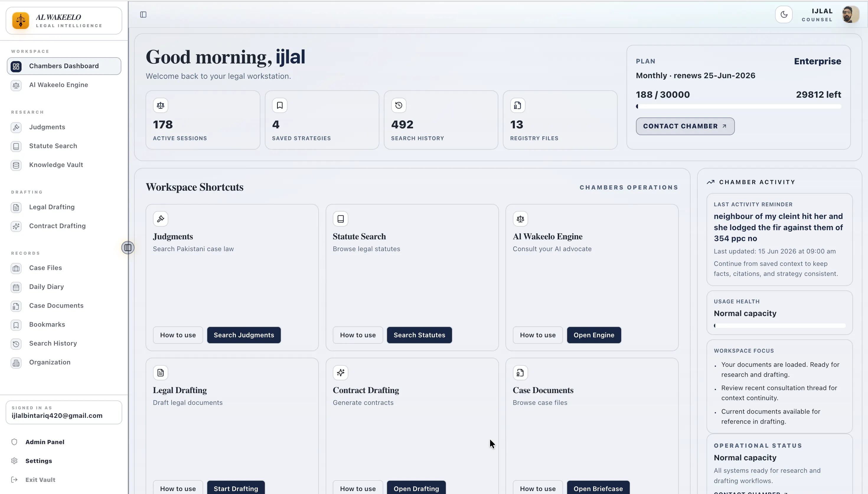
Task: Click document icon on Legal Drafting card
Action: pos(161,372)
